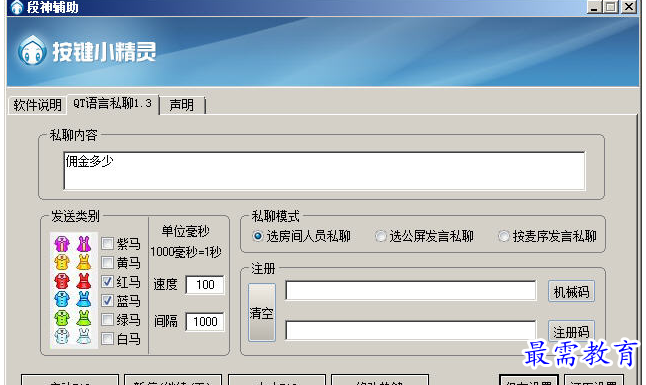Click the 清空 button
The height and width of the screenshot is (385, 646).
click(262, 312)
